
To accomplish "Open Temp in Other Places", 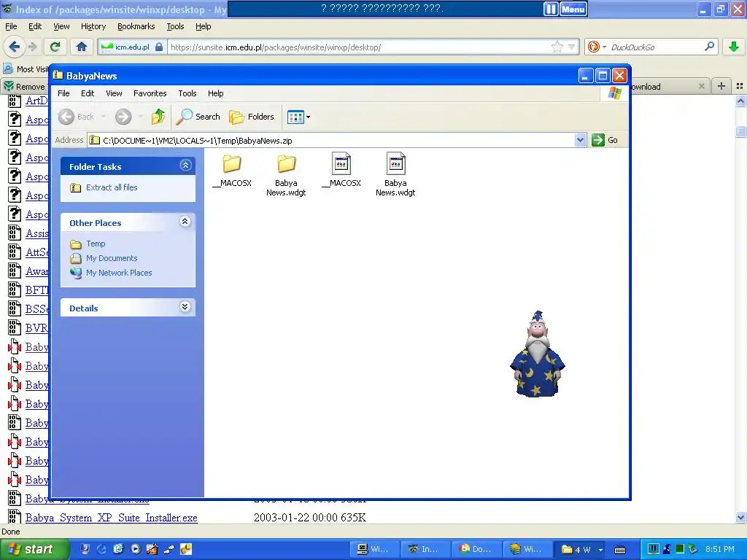I will [96, 244].
